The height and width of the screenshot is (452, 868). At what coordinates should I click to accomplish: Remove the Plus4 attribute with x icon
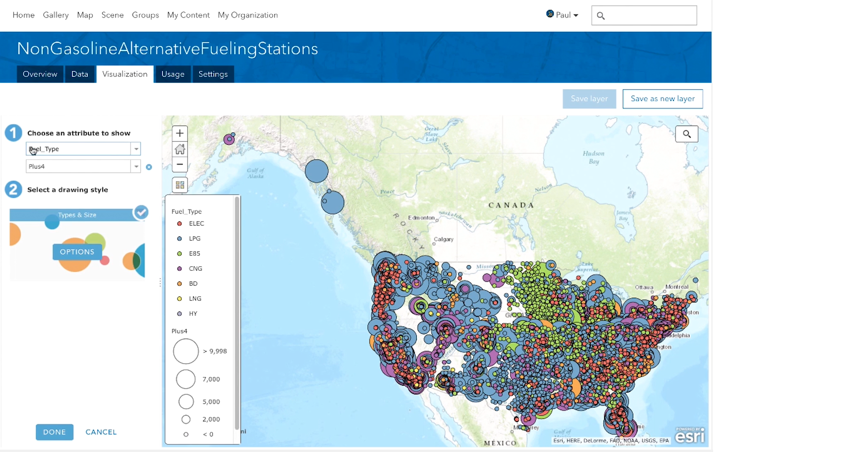click(x=149, y=167)
